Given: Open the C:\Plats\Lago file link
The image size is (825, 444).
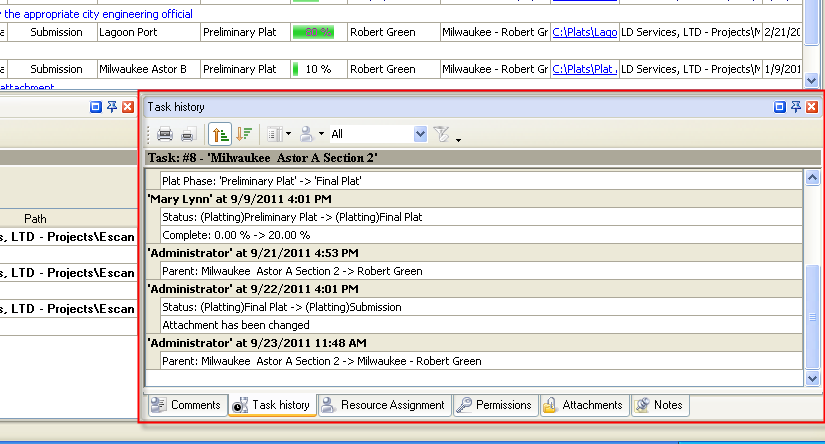Looking at the screenshot, I should pyautogui.click(x=584, y=33).
